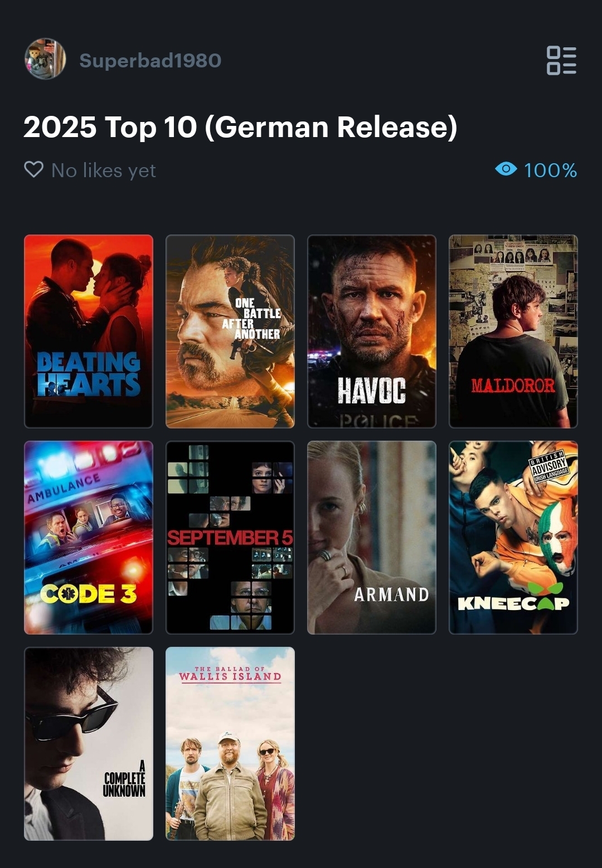Switch to list view layout icon
This screenshot has width=602, height=868.
[x=561, y=60]
